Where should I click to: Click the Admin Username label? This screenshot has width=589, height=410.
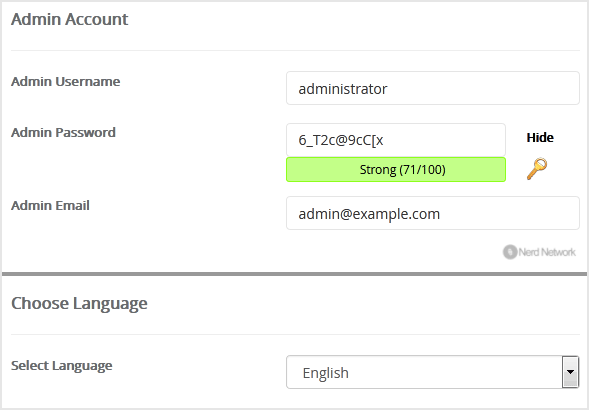[x=65, y=82]
